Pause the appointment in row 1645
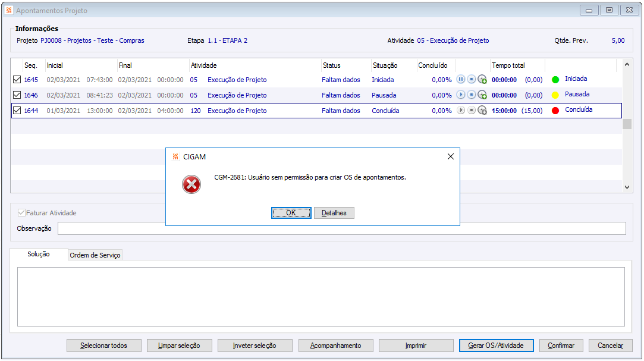This screenshot has width=644, height=361. coord(460,79)
